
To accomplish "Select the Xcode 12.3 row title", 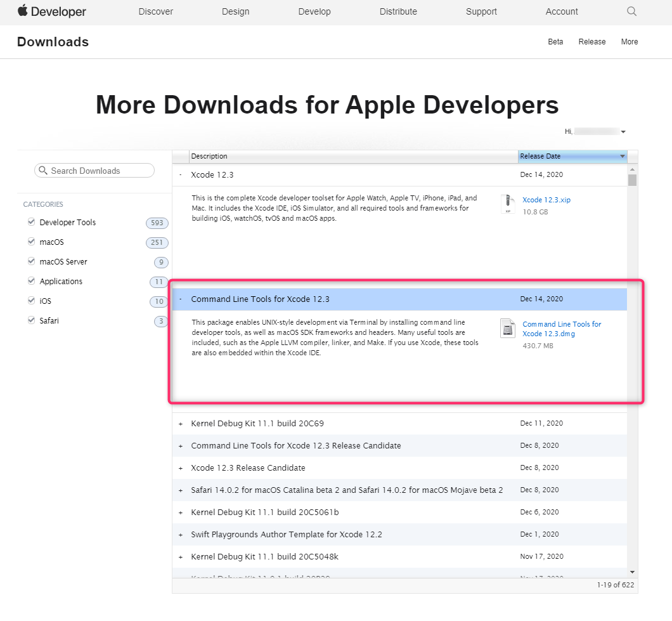I will coord(212,175).
